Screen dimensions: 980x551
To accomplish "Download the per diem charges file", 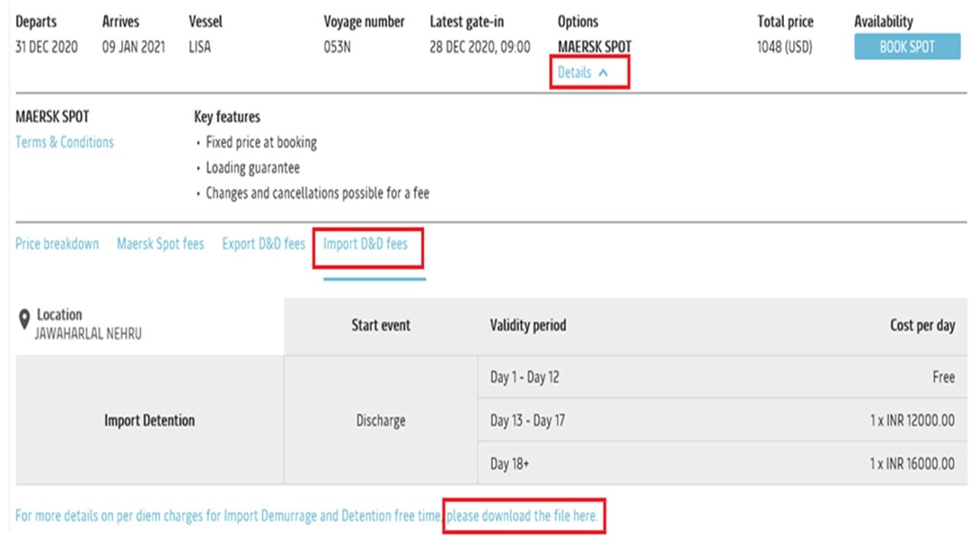I will point(524,516).
